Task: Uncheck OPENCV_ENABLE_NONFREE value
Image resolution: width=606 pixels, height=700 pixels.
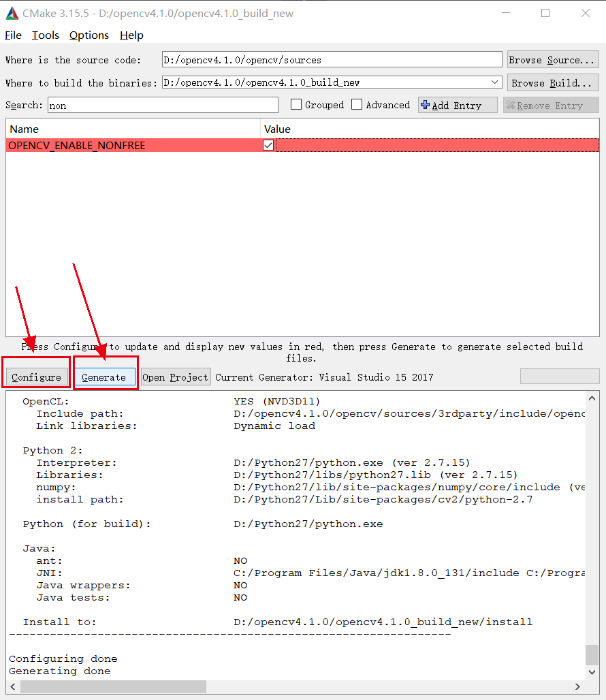Action: (268, 144)
